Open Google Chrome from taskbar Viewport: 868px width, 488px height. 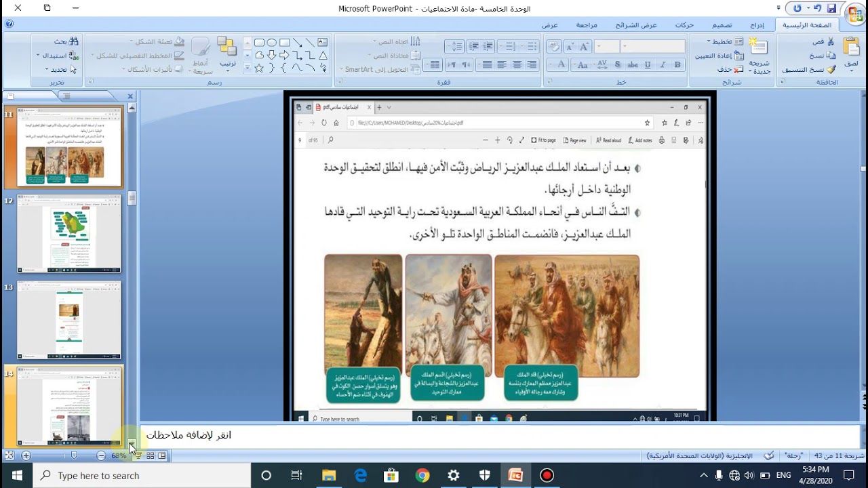pos(422,475)
